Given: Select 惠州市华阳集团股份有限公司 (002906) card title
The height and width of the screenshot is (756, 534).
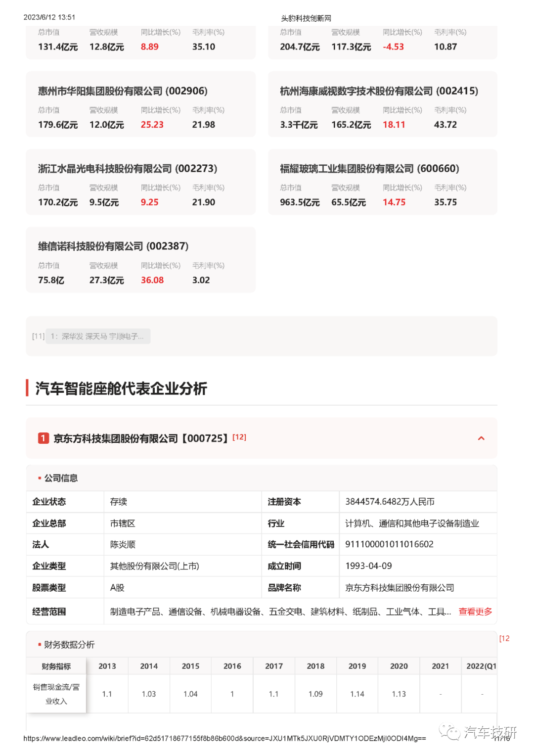Looking at the screenshot, I should [123, 91].
